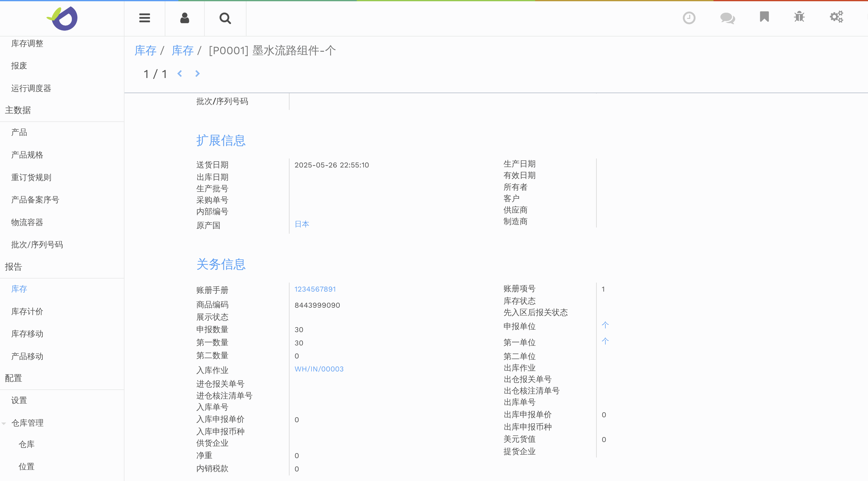The image size is (868, 481).
Task: Open the 1234567891 account book link
Action: pos(315,289)
